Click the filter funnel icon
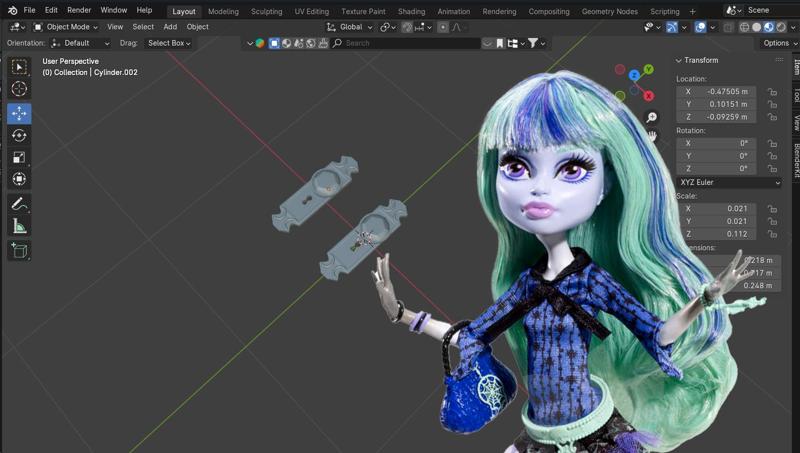800x453 pixels. click(533, 43)
